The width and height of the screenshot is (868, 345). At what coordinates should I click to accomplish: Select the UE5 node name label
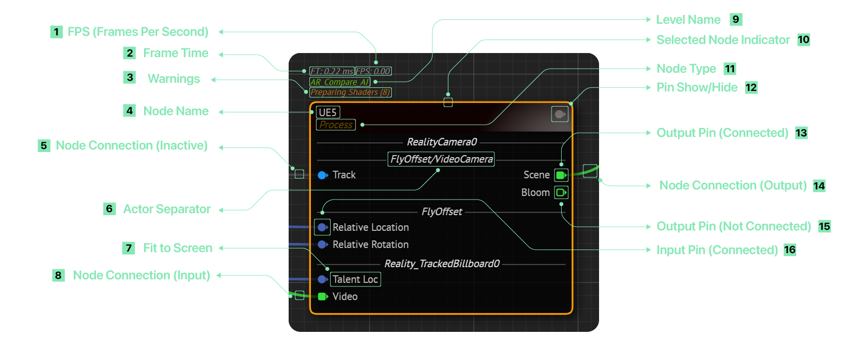[x=328, y=112]
